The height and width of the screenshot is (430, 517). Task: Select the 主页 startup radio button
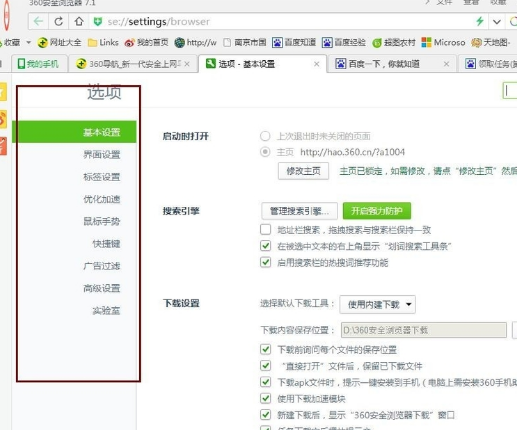point(265,152)
